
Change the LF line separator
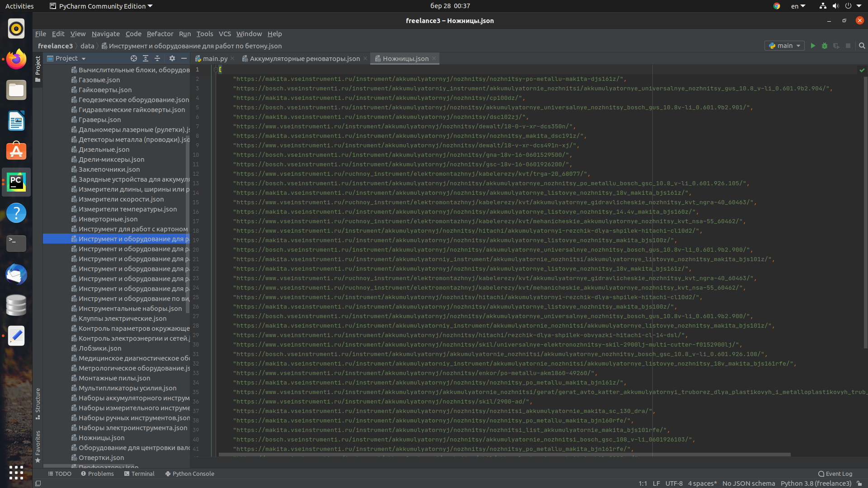[656, 483]
